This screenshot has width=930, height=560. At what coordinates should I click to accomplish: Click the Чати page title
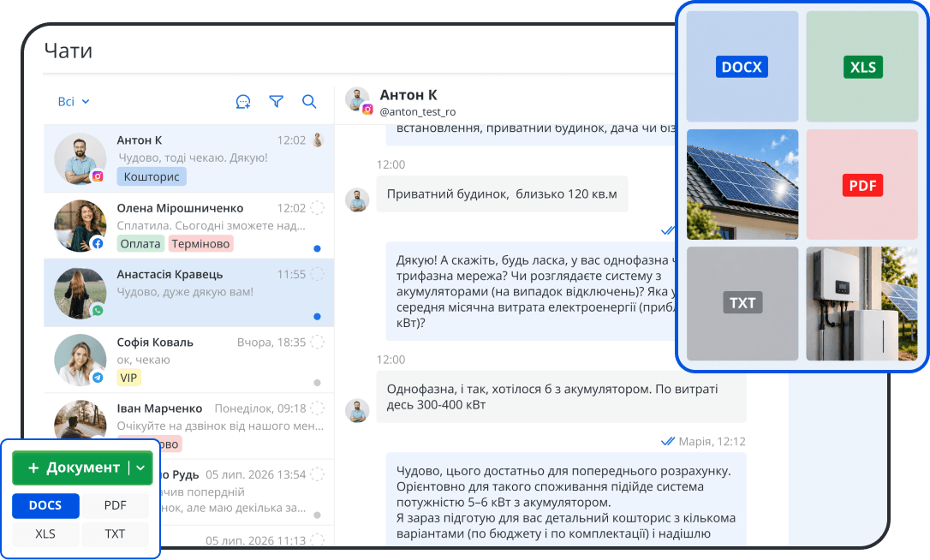pos(69,51)
